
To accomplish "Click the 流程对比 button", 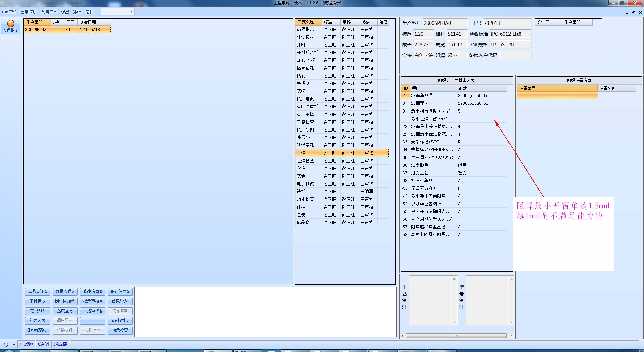I will (x=120, y=321).
